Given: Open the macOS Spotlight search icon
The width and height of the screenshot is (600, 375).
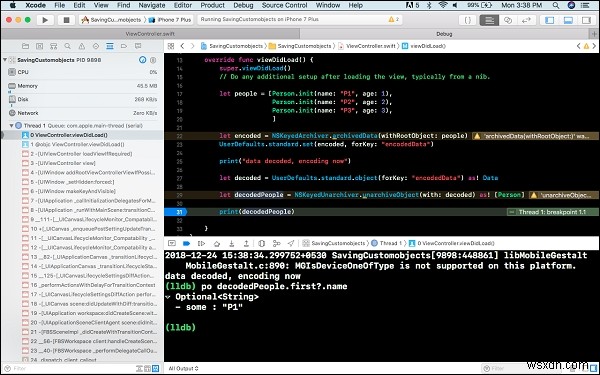Looking at the screenshot, I should click(x=556, y=5).
